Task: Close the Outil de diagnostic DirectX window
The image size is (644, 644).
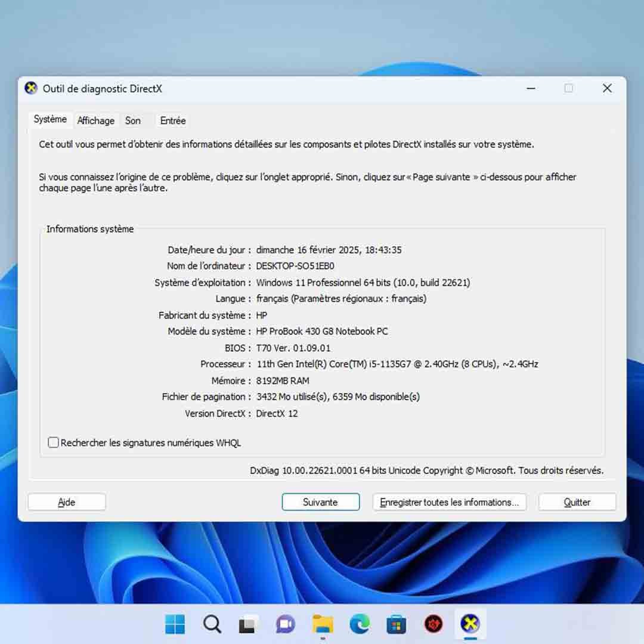Action: 607,88
